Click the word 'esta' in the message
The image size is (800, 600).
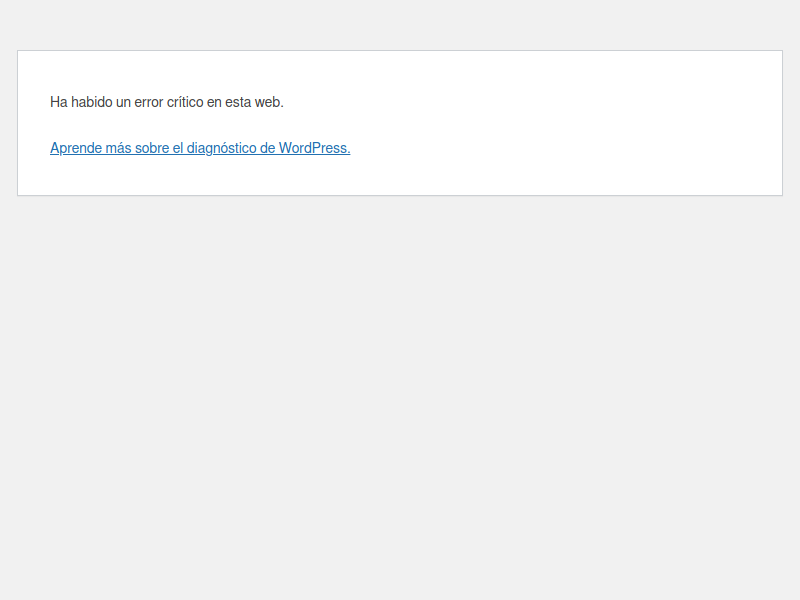pyautogui.click(x=238, y=102)
